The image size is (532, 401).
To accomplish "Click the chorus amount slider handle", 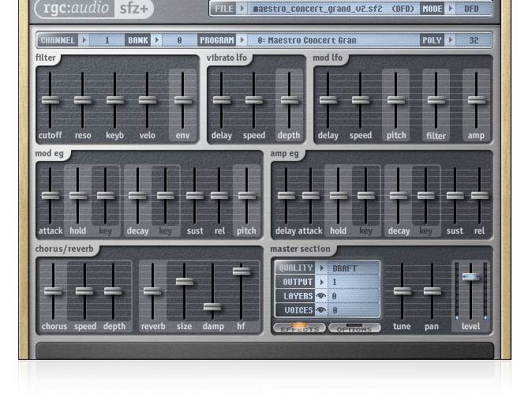I will (x=53, y=291).
